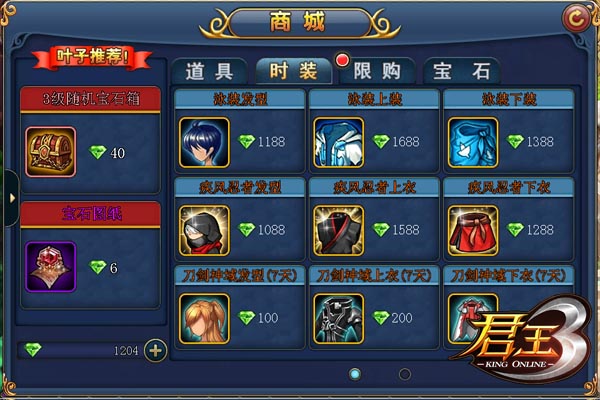The width and height of the screenshot is (600, 400).
Task: Expand the left side panel arrow
Action: (x=11, y=198)
